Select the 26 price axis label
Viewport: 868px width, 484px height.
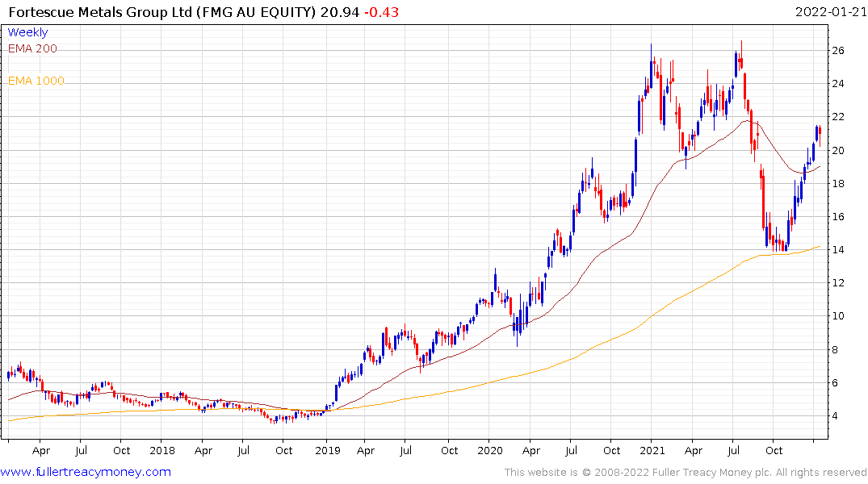pos(838,50)
